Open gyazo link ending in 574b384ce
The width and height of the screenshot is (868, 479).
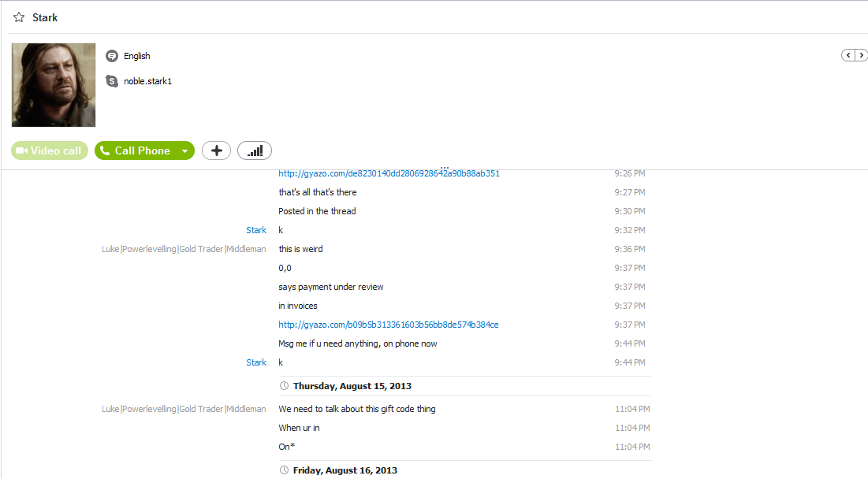[x=389, y=325]
